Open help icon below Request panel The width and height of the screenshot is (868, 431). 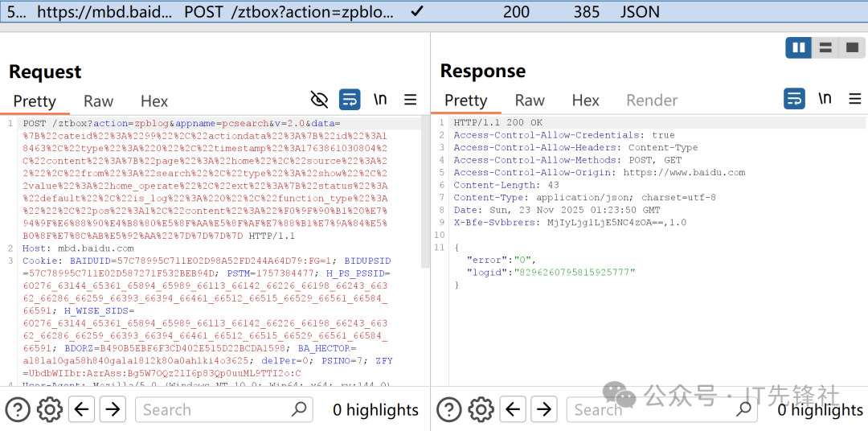(18, 410)
